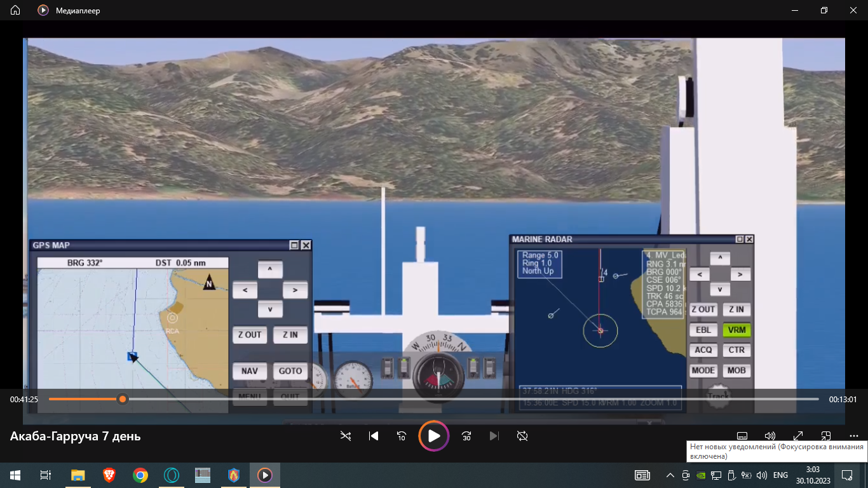Play the video with the center button
The height and width of the screenshot is (488, 868).
[434, 436]
